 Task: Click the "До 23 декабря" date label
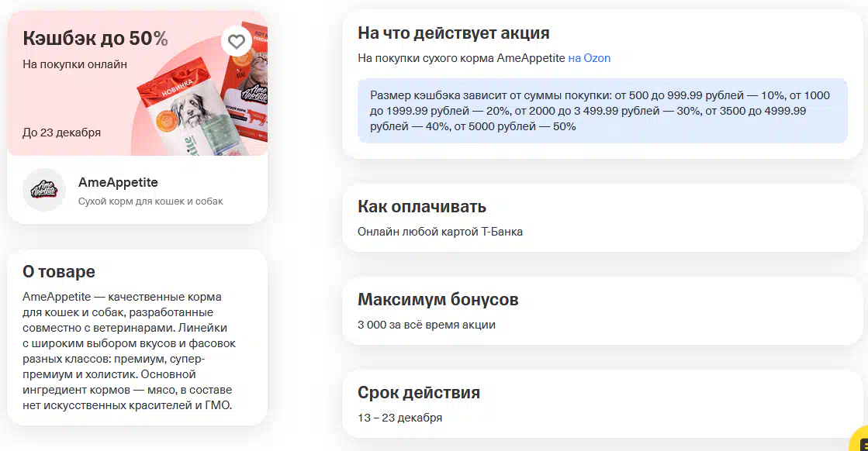[61, 133]
